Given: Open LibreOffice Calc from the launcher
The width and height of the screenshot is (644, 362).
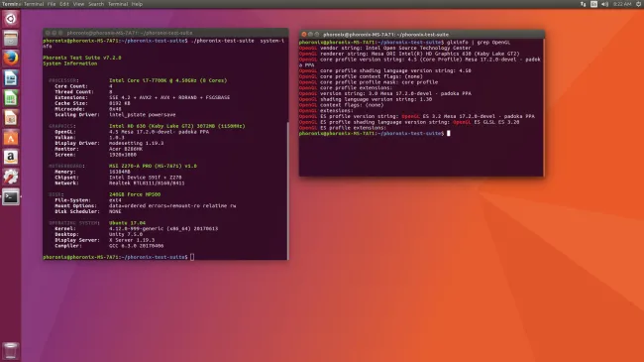Looking at the screenshot, I should (11, 98).
